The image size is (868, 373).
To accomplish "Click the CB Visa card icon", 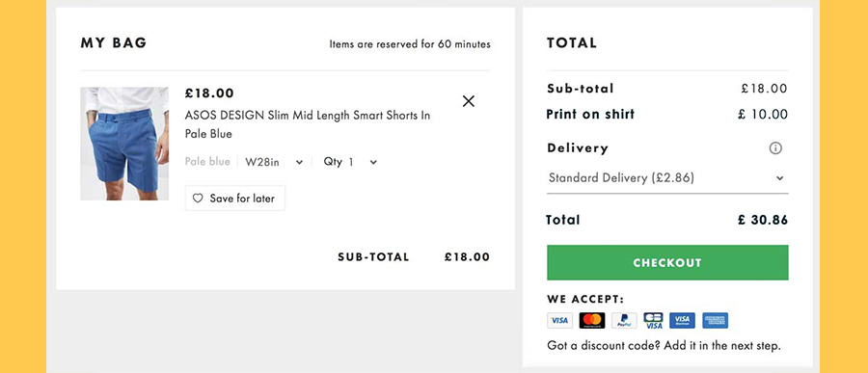I will tap(653, 320).
